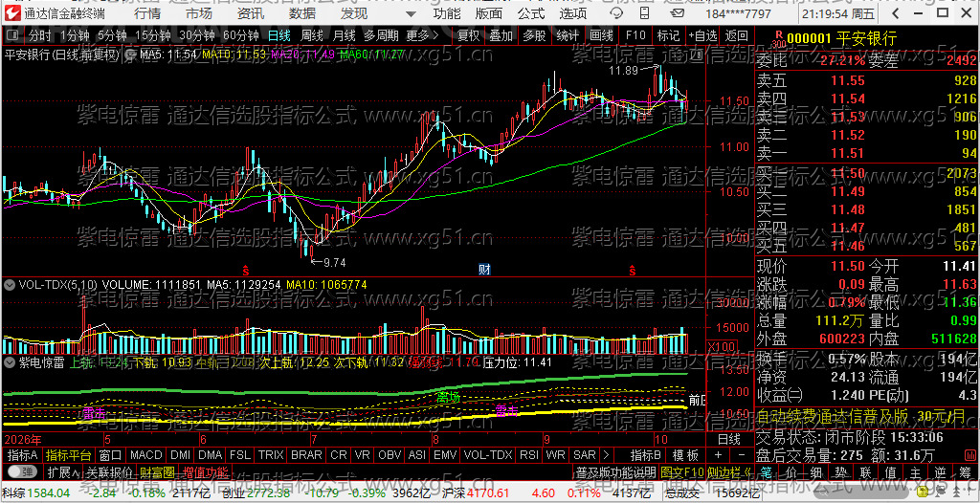Image resolution: width=980 pixels, height=503 pixels.
Task: Switch to the 60分钟 period tab
Action: [240, 35]
